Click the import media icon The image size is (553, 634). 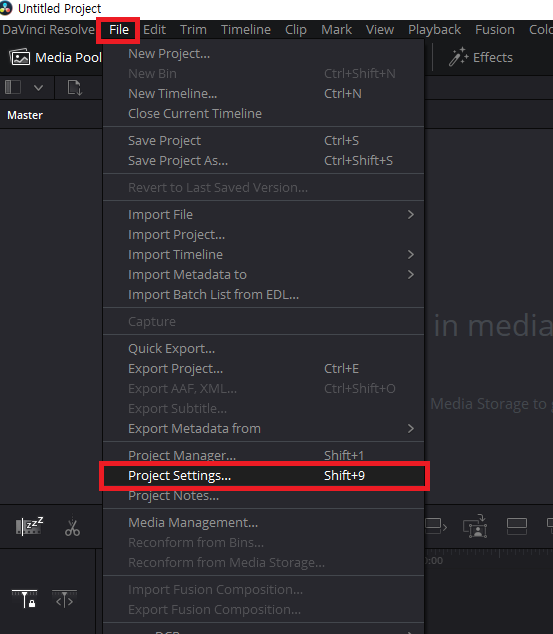coord(75,87)
